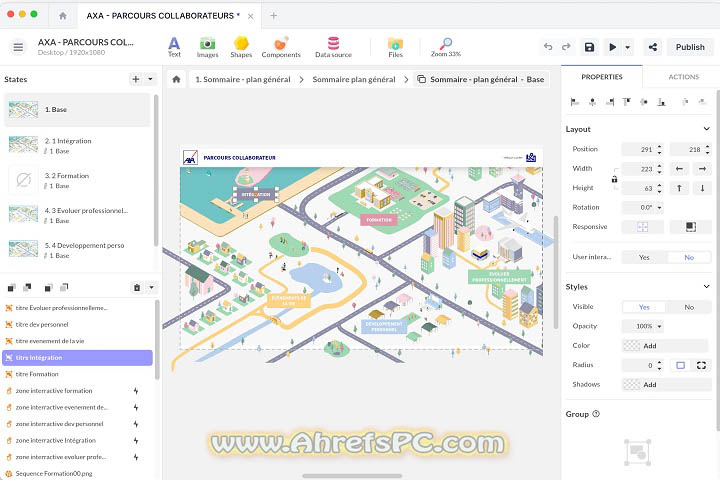This screenshot has height=480, width=720.
Task: Open the Data source tool
Action: click(x=333, y=47)
